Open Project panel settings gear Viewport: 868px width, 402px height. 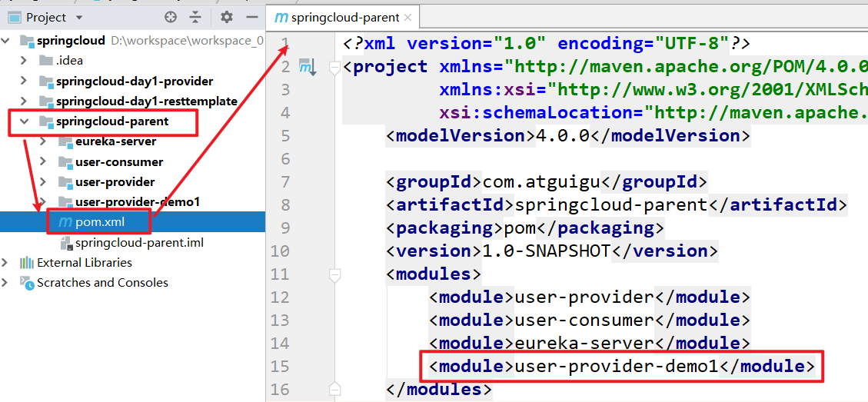tap(226, 17)
